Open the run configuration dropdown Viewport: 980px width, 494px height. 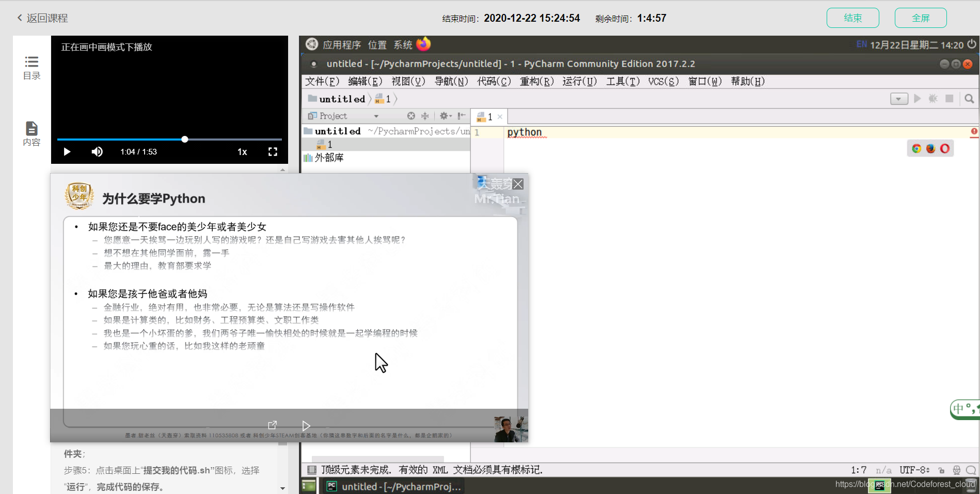(x=899, y=99)
